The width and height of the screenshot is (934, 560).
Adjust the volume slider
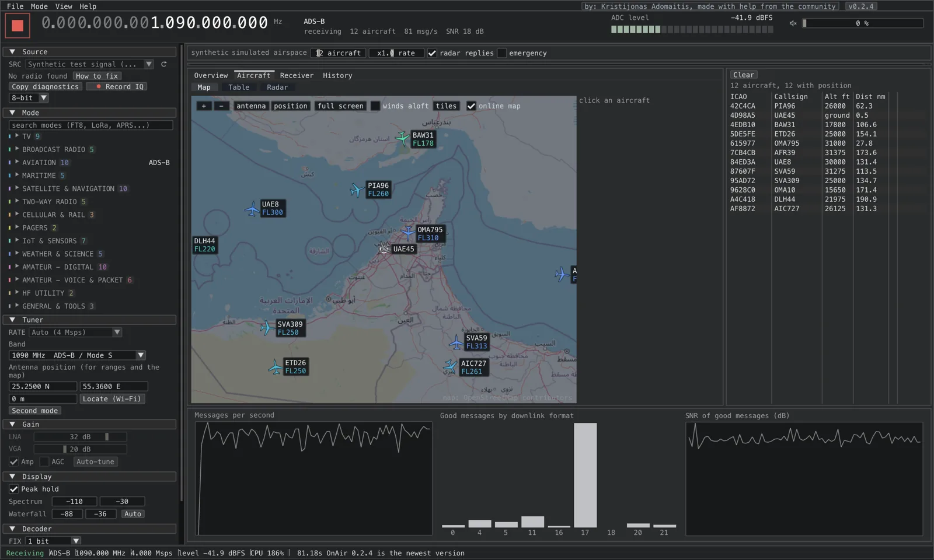coord(863,23)
